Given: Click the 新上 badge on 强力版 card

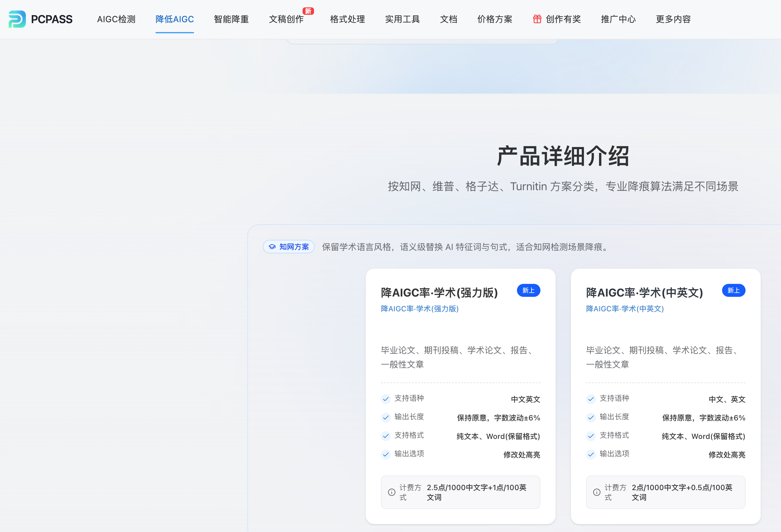Looking at the screenshot, I should [529, 291].
